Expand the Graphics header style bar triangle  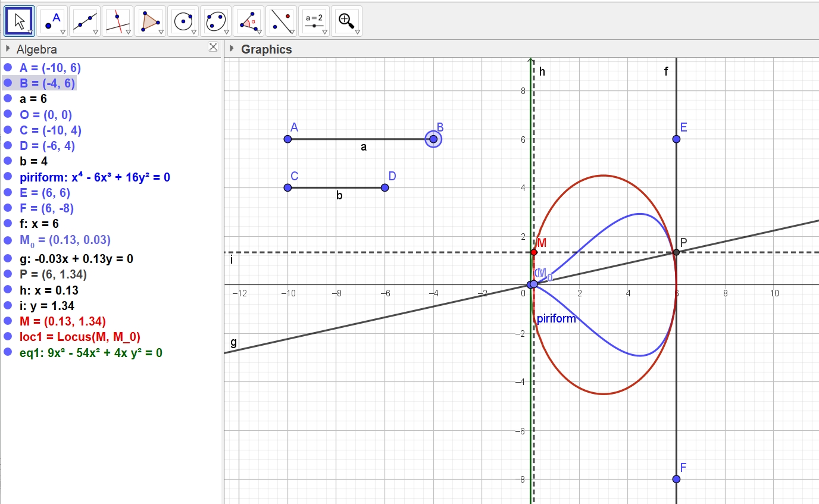[x=232, y=49]
